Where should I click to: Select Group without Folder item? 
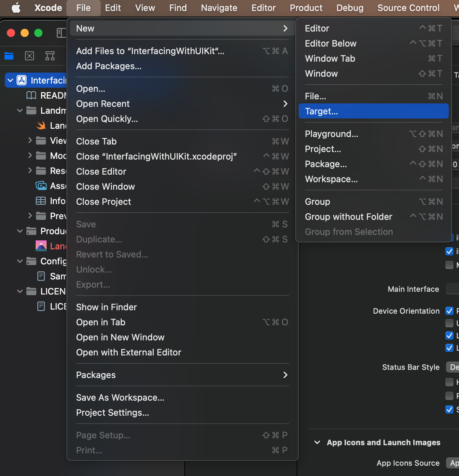(x=373, y=217)
